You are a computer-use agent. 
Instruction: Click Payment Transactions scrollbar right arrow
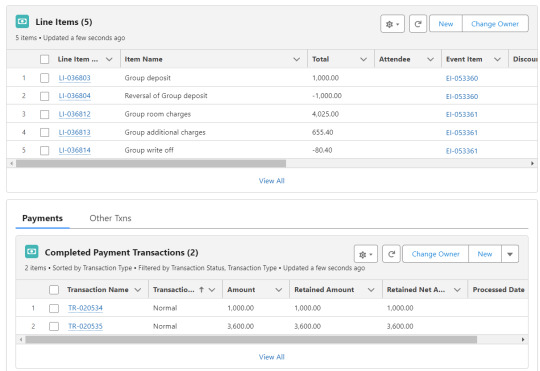tap(523, 340)
